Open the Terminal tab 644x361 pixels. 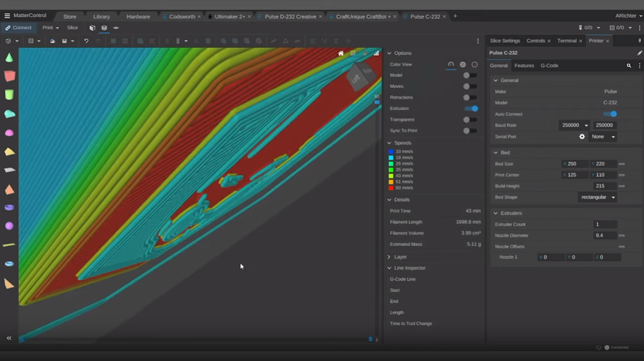point(567,41)
